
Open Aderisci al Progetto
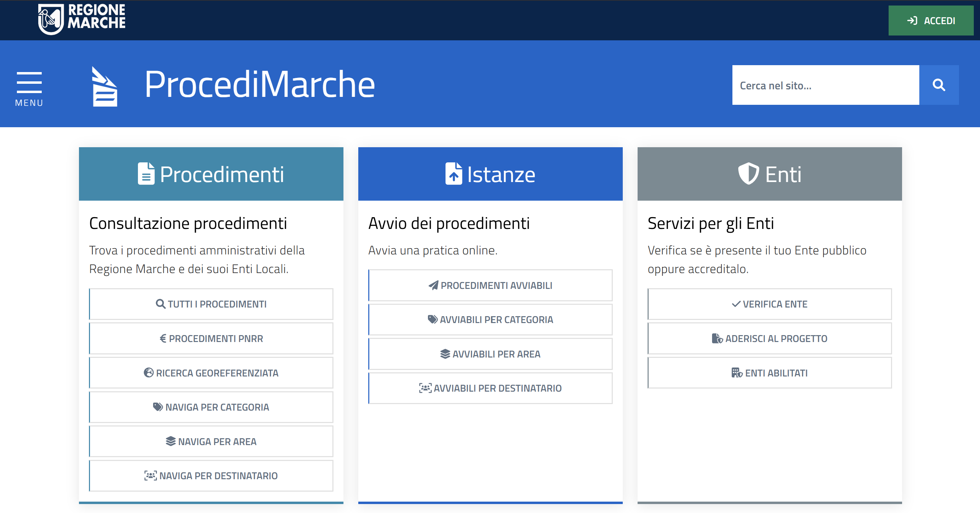[769, 338]
